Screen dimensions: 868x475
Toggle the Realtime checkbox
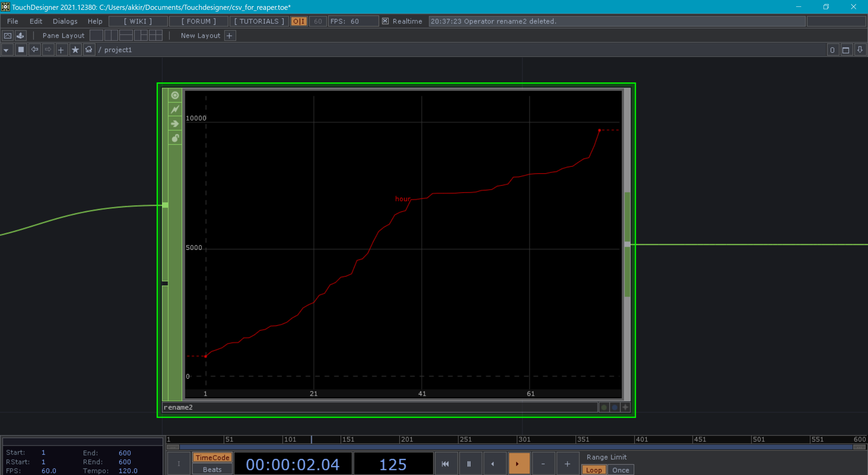385,21
